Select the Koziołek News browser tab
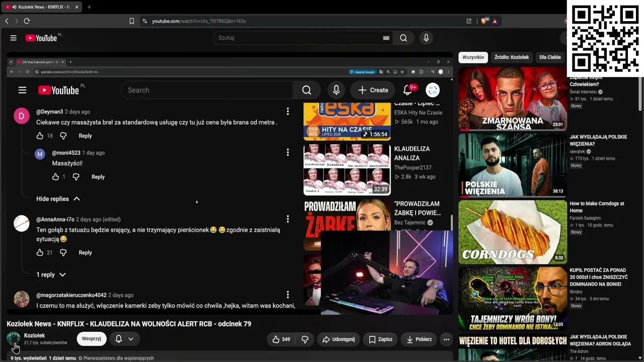 (42, 7)
